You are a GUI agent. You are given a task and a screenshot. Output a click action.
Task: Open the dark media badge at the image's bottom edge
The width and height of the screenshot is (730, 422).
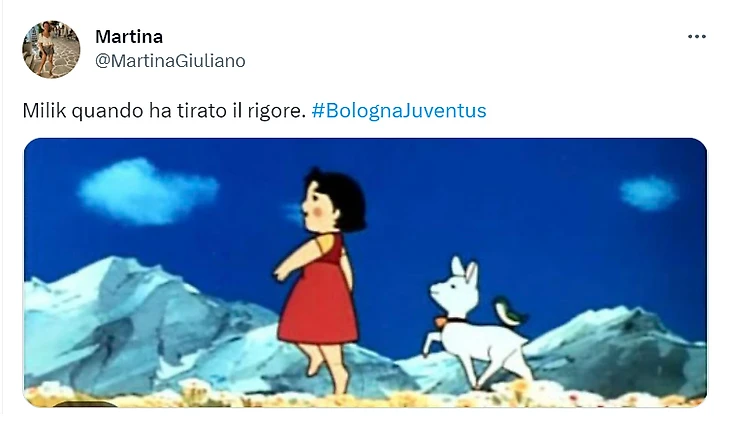tap(84, 403)
